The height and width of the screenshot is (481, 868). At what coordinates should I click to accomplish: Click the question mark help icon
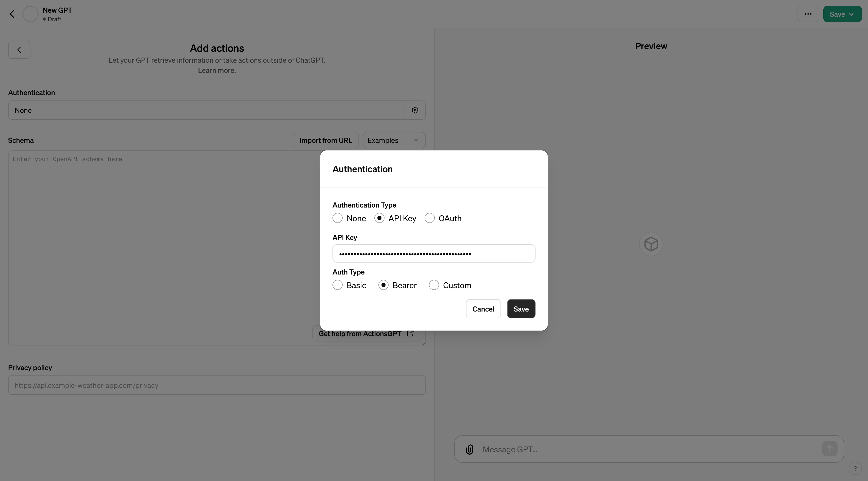tap(855, 469)
